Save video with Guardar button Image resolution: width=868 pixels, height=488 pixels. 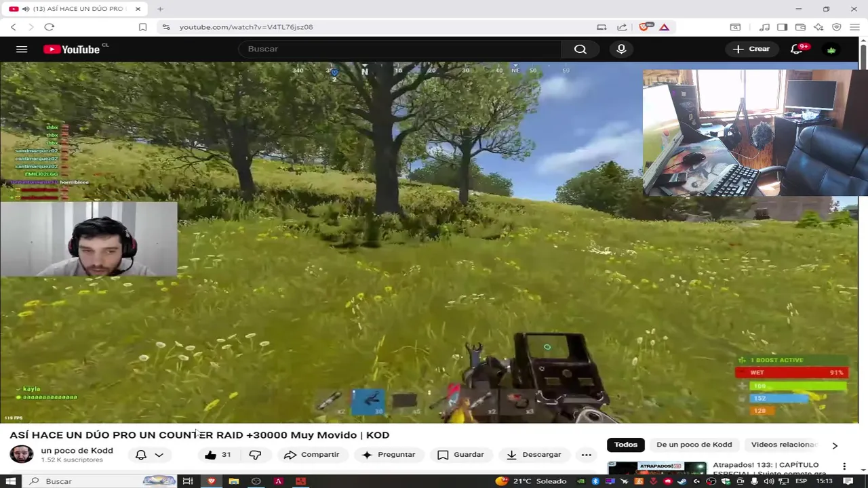[461, 455]
